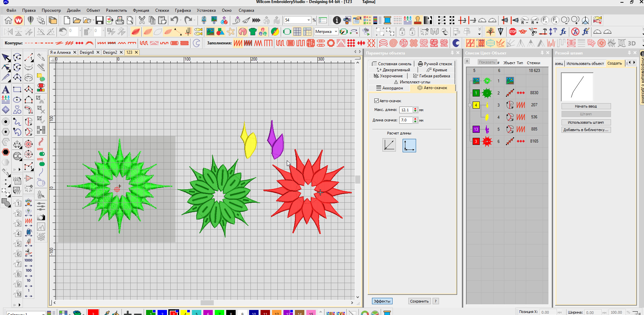Open the zoom percentage dropdown showing 54
Viewport: 644px width, 315px height.
pyautogui.click(x=308, y=20)
